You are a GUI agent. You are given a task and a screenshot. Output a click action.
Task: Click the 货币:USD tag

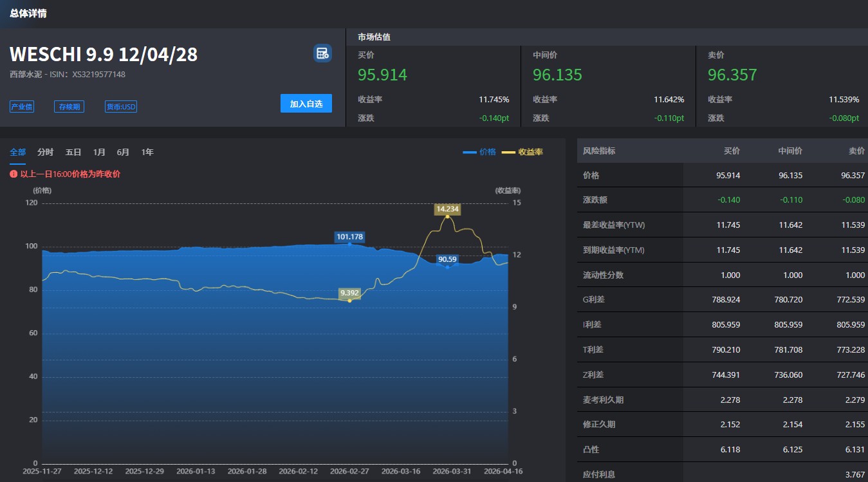(x=121, y=107)
